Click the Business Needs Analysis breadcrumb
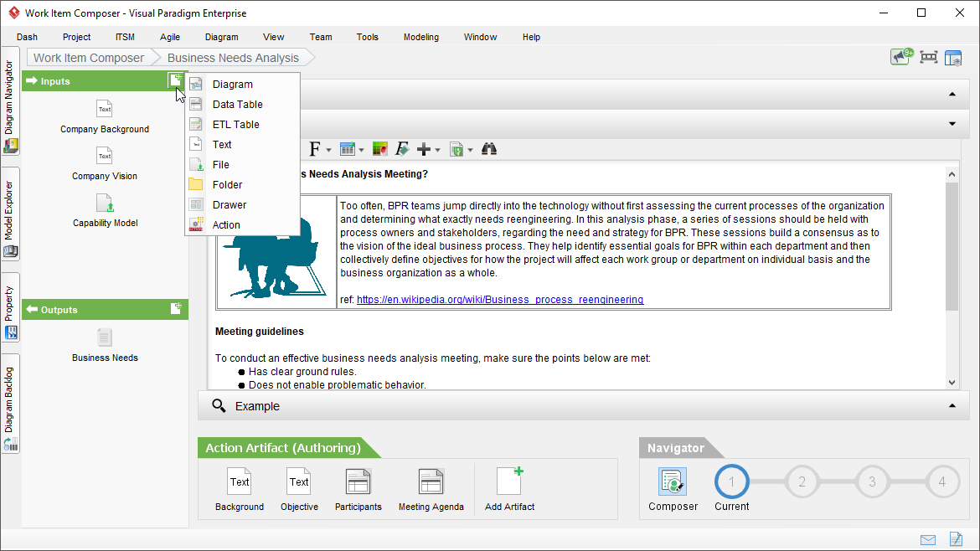 pos(233,58)
